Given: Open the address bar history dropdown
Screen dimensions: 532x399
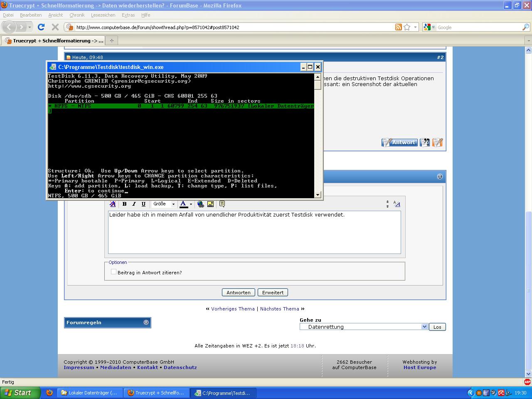Looking at the screenshot, I should coord(415,27).
